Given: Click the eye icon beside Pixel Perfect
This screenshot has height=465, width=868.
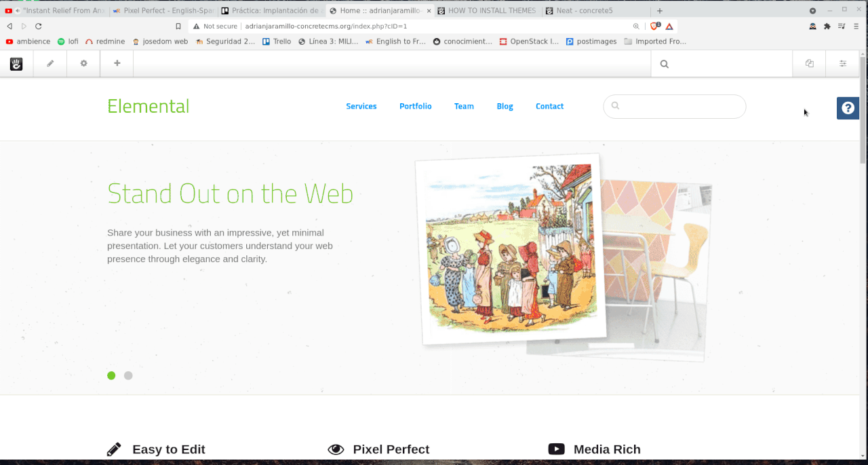Looking at the screenshot, I should tap(336, 449).
